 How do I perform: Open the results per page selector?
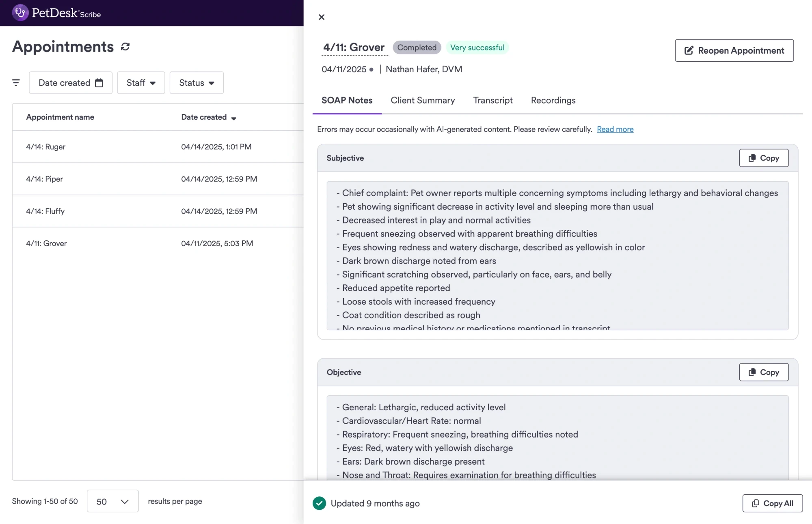click(x=112, y=501)
